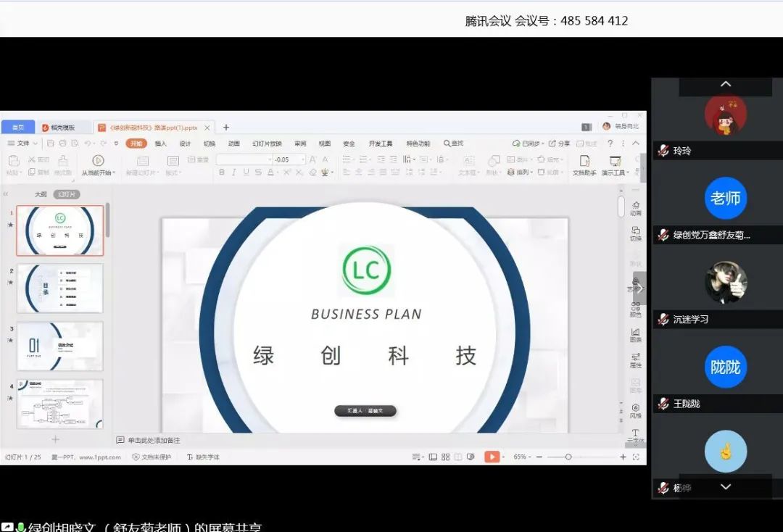Open the 已同步 sync dropdown
This screenshot has height=532, width=783.
point(527,144)
